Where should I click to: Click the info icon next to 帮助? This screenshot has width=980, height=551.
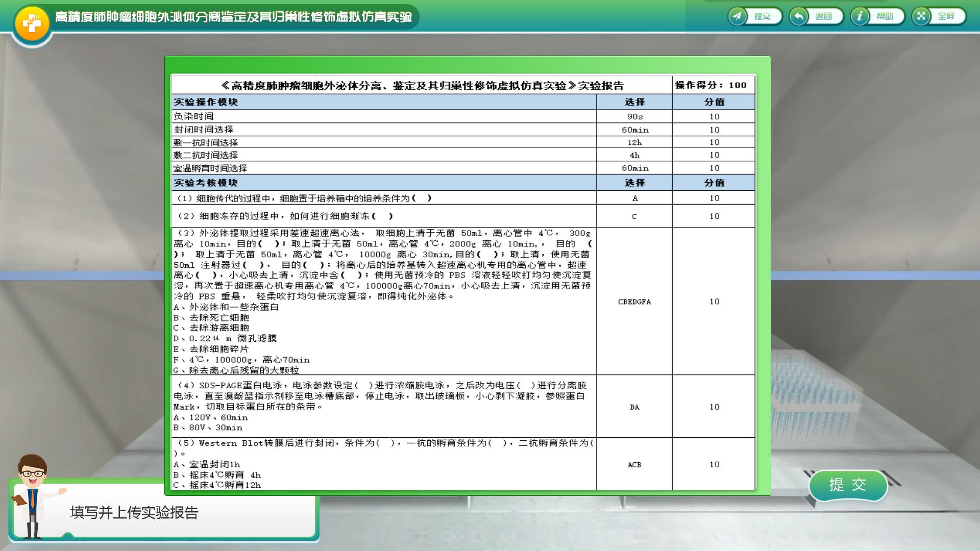coord(860,16)
